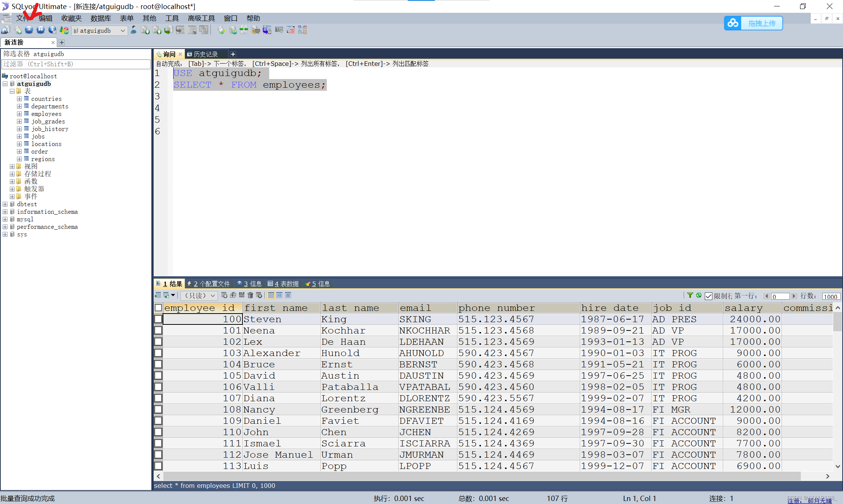The width and height of the screenshot is (843, 504).
Task: Click the 注册 link in status bar
Action: tap(794, 501)
